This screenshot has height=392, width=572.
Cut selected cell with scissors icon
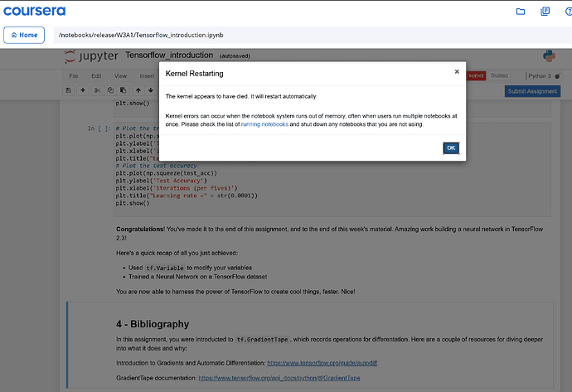tap(97, 90)
